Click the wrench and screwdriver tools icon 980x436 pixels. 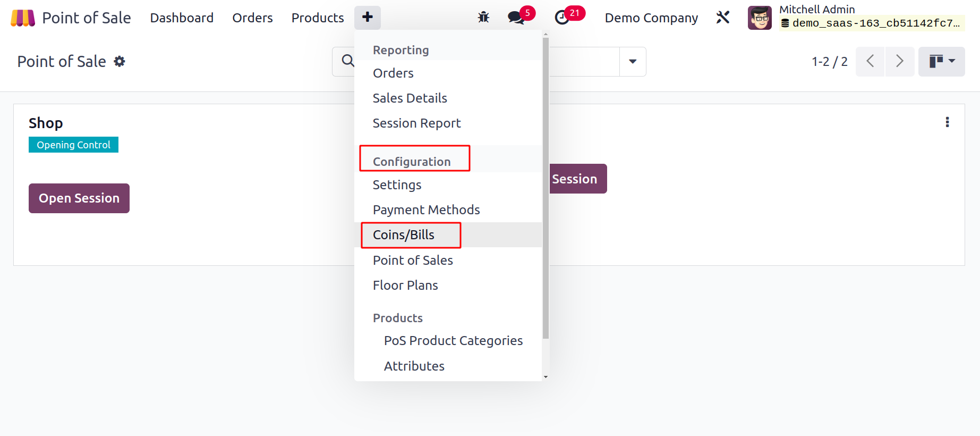[x=723, y=18]
